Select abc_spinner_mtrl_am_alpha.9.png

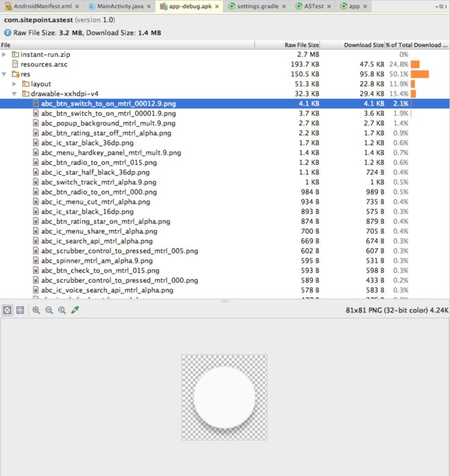coord(225,261)
